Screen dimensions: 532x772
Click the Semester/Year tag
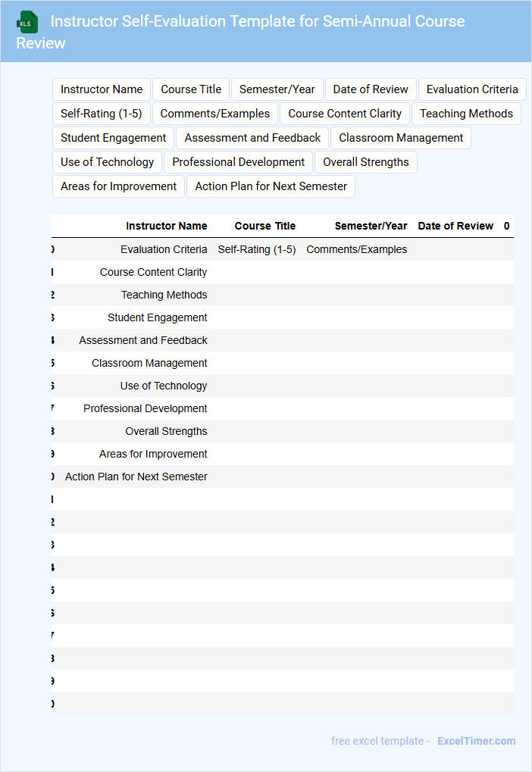277,89
